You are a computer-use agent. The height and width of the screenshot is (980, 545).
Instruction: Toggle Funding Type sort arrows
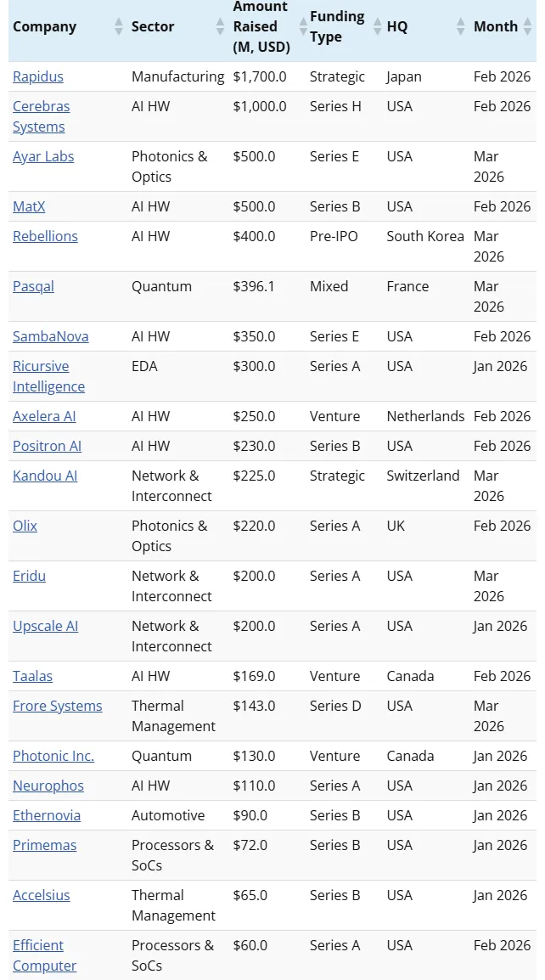[377, 27]
